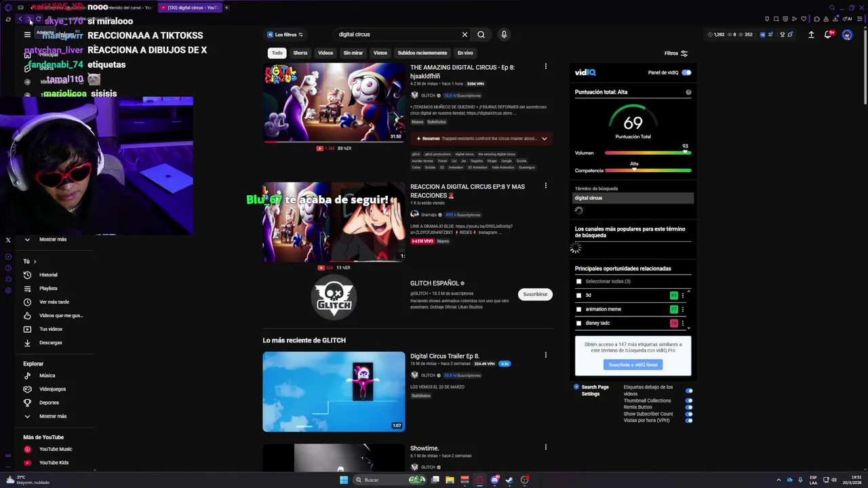This screenshot has height=488, width=868.
Task: Click the magnifying glass search button
Action: point(481,35)
